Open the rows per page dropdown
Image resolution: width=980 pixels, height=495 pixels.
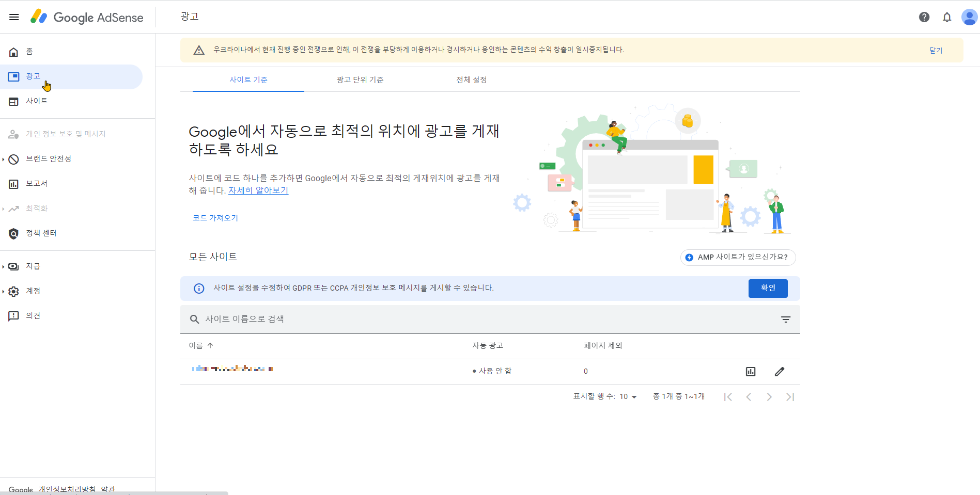pos(628,396)
